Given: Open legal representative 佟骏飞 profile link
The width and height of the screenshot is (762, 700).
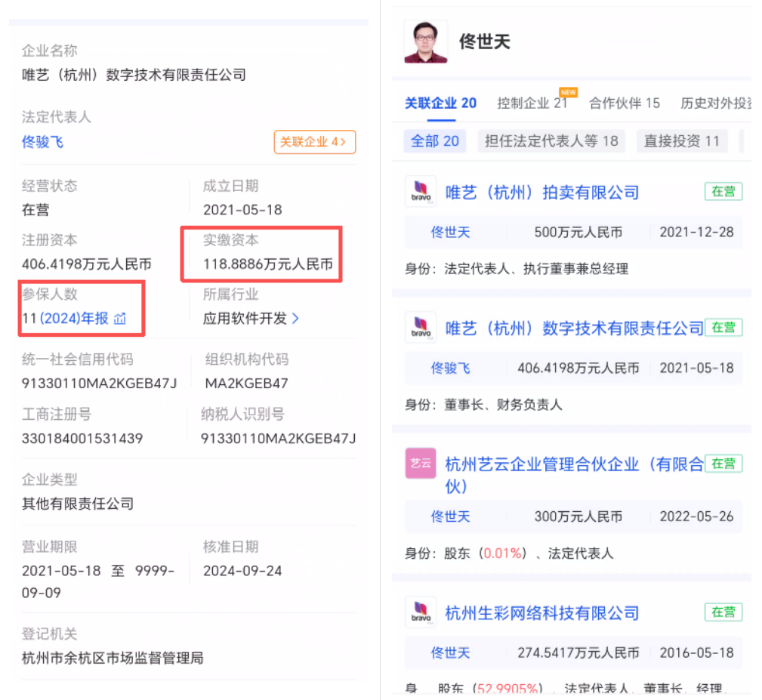Looking at the screenshot, I should pyautogui.click(x=42, y=142).
